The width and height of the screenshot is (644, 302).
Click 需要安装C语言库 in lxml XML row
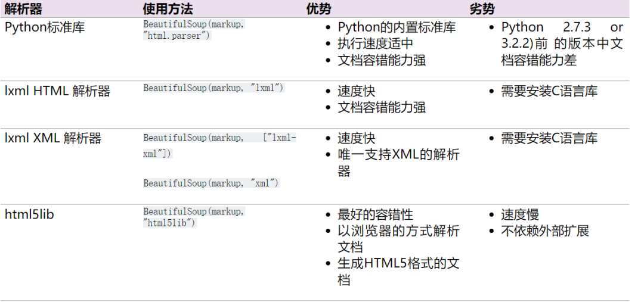tap(549, 138)
